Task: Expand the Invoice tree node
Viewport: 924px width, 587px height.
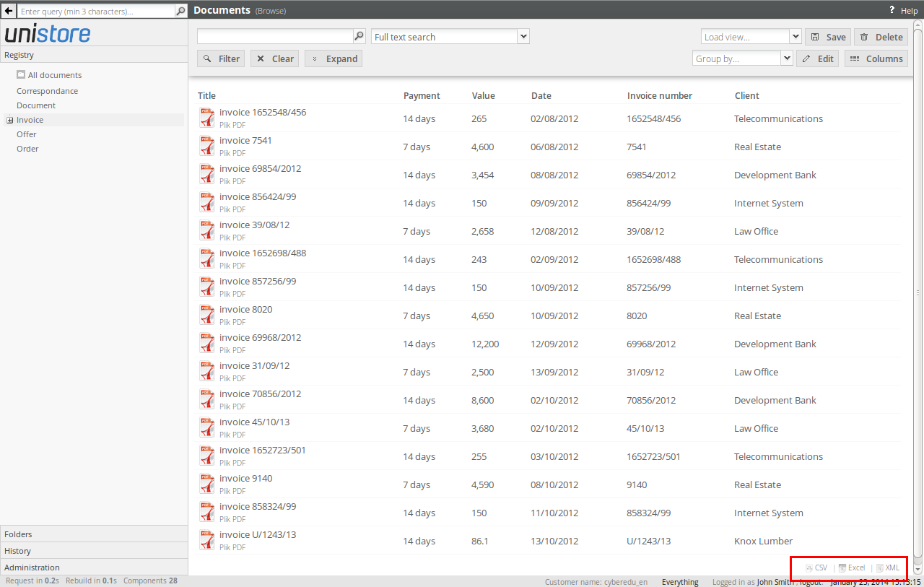Action: click(x=10, y=121)
